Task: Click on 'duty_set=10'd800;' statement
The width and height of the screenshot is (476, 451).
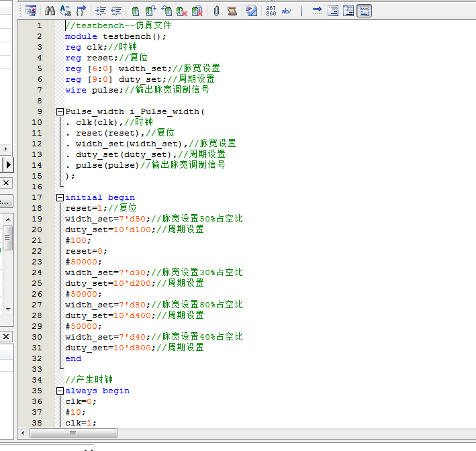Action: click(111, 348)
